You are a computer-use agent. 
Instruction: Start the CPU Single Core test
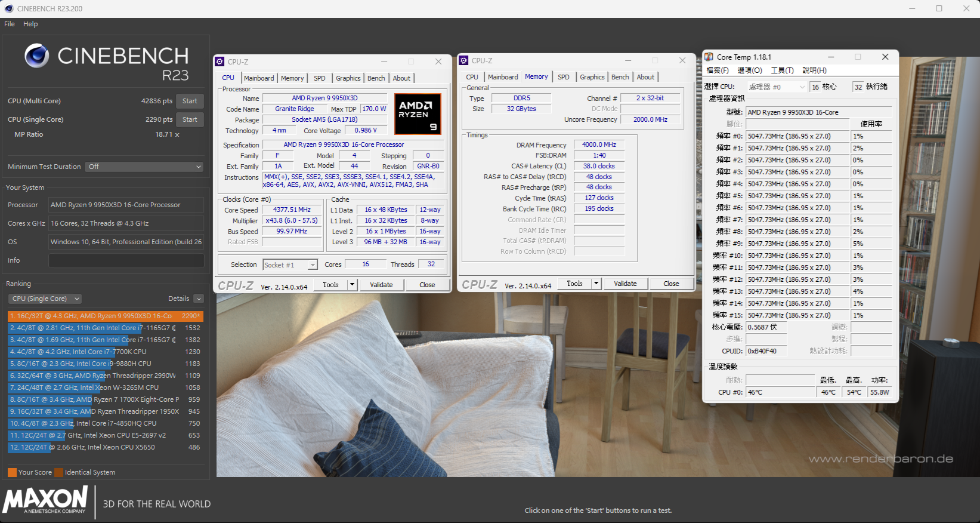(x=190, y=119)
